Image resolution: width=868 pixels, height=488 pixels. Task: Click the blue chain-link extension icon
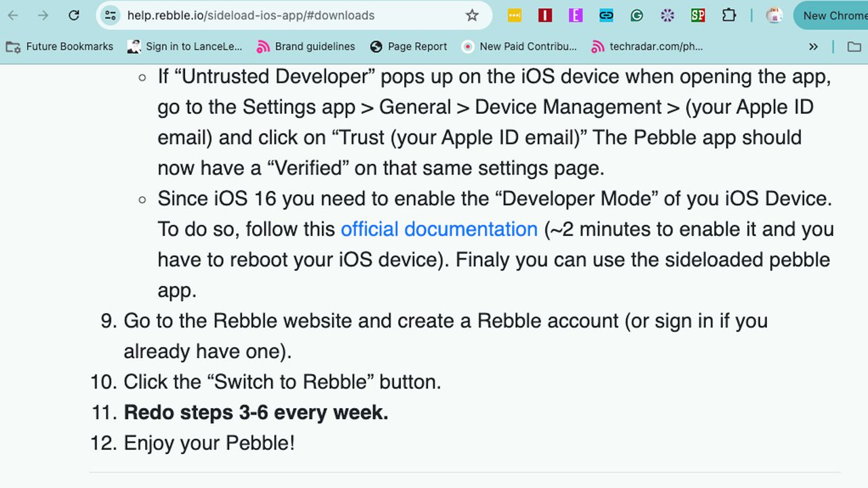(606, 15)
